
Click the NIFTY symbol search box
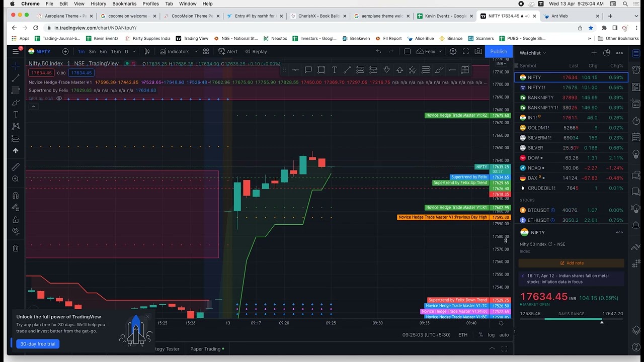pyautogui.click(x=40, y=51)
